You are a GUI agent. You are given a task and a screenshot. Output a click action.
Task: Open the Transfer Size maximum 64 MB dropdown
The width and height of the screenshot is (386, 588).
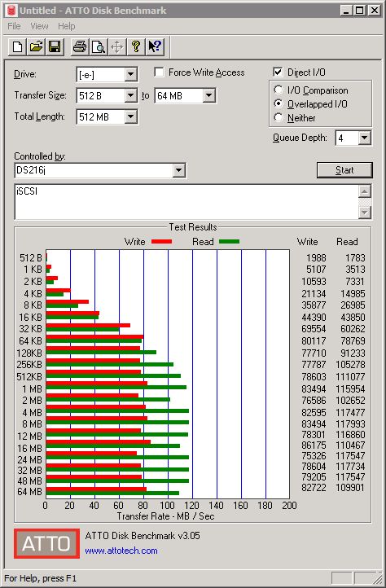209,95
